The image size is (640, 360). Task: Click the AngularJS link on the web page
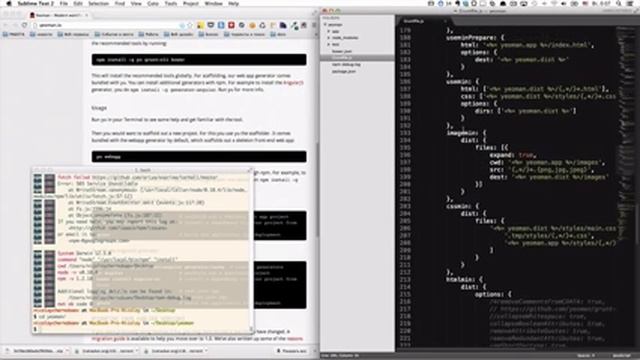point(293,82)
